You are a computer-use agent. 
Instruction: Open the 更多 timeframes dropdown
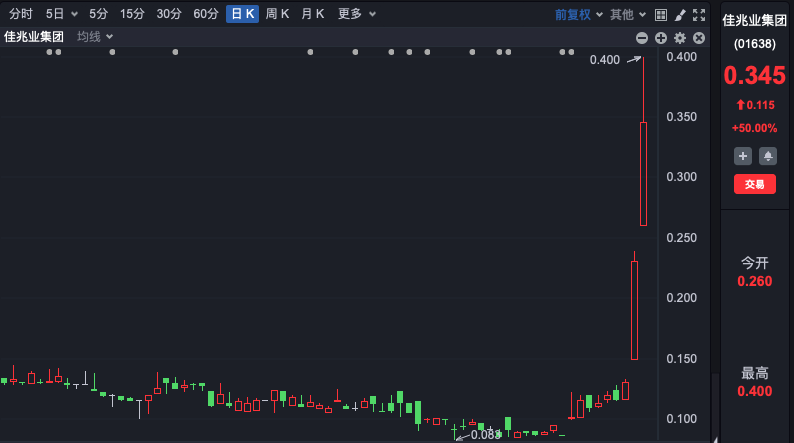(x=357, y=14)
